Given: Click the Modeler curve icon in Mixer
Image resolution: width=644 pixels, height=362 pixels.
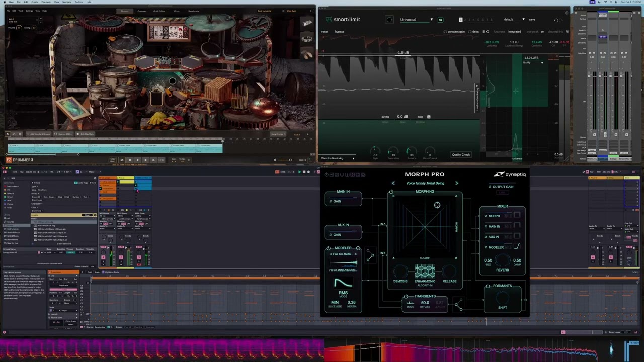Looking at the screenshot, I should click(516, 246).
